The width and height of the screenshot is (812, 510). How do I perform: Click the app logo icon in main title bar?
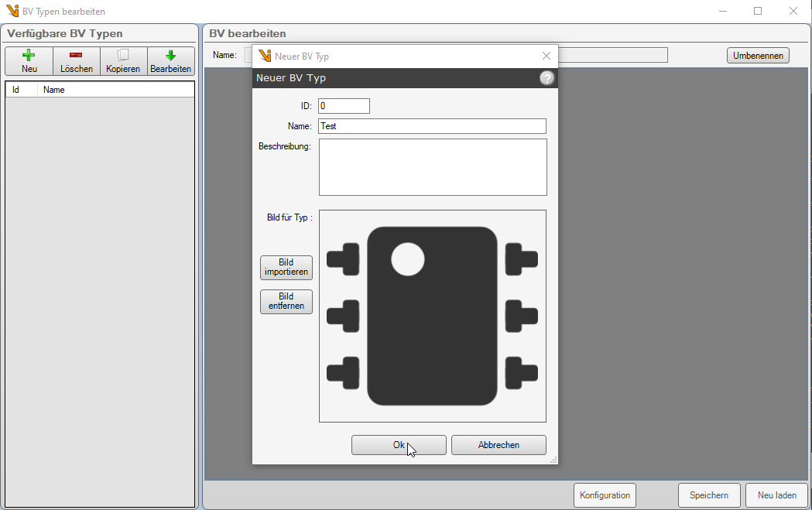pyautogui.click(x=12, y=11)
